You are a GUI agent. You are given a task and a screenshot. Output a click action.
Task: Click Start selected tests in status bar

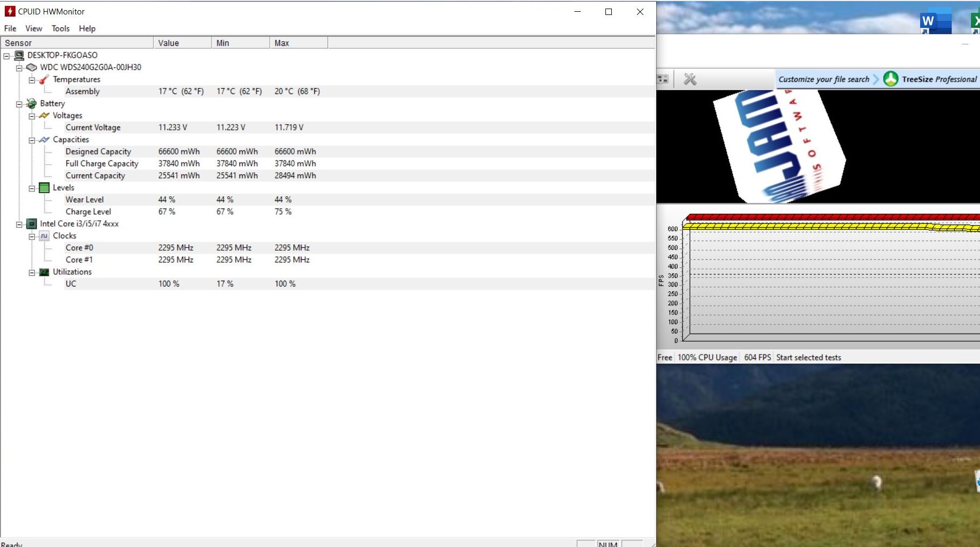808,357
